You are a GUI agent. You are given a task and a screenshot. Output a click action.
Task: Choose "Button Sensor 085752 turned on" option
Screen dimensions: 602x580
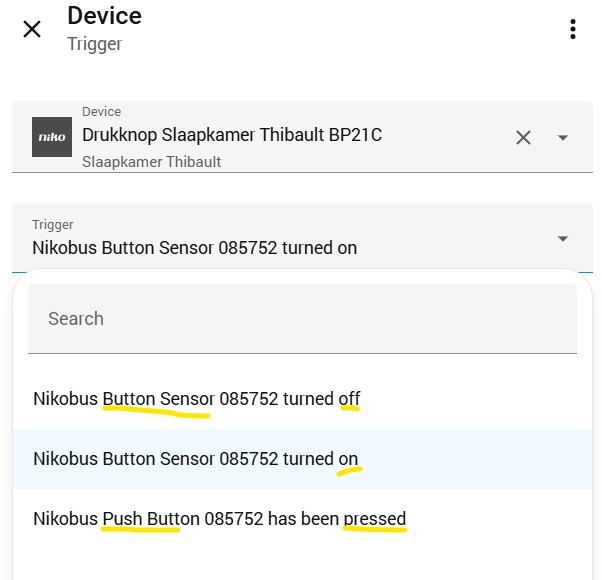coord(195,459)
